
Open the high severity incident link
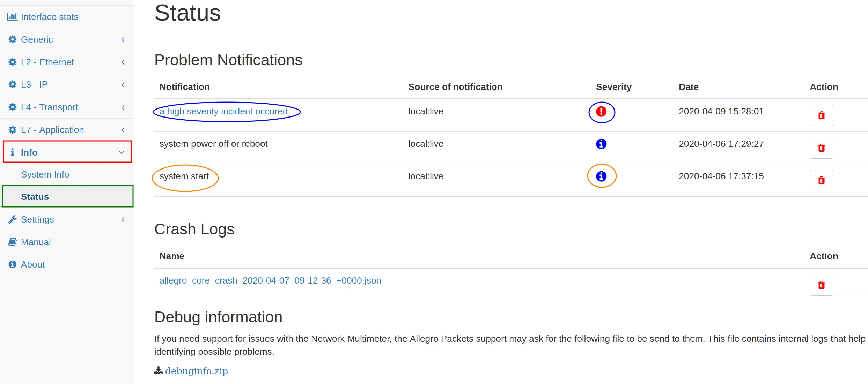click(x=223, y=111)
